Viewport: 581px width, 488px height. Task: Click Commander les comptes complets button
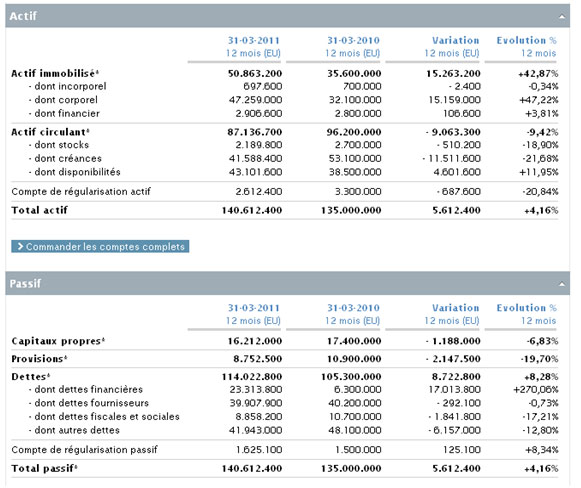tap(100, 246)
